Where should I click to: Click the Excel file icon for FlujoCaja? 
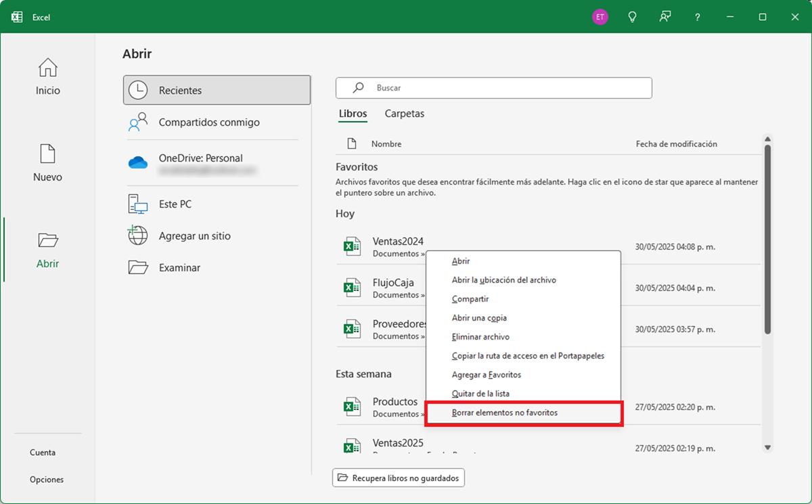351,288
